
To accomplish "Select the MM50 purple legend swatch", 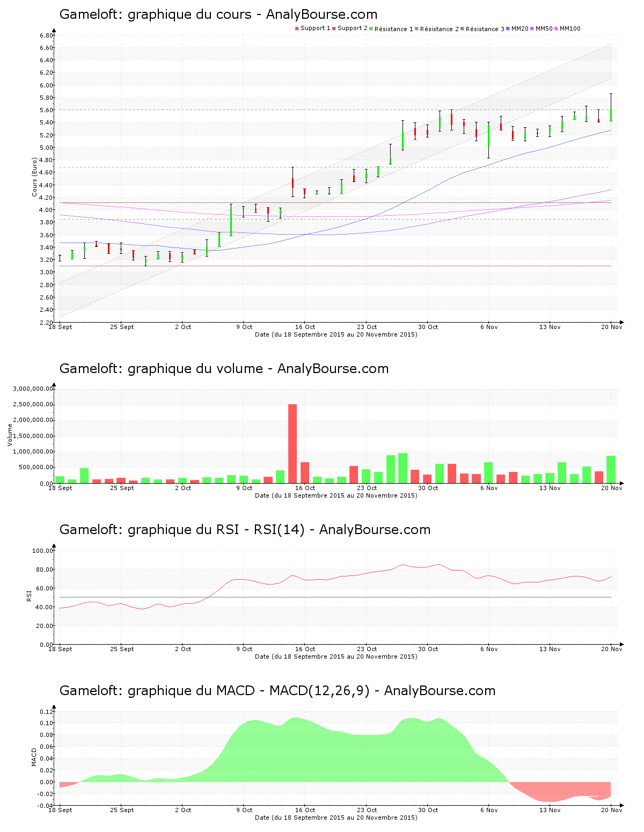I will [532, 28].
